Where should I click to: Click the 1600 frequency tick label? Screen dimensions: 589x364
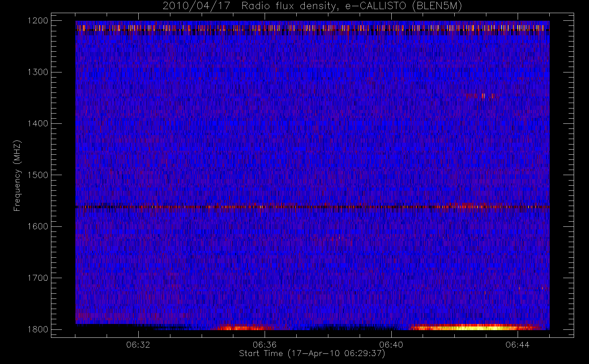tap(38, 226)
